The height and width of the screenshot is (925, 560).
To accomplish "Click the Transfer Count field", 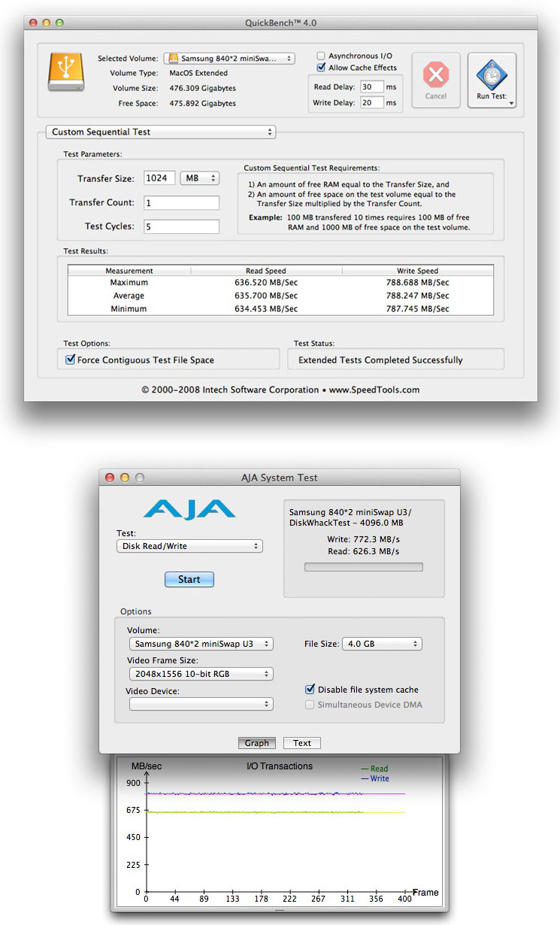I will tap(181, 203).
